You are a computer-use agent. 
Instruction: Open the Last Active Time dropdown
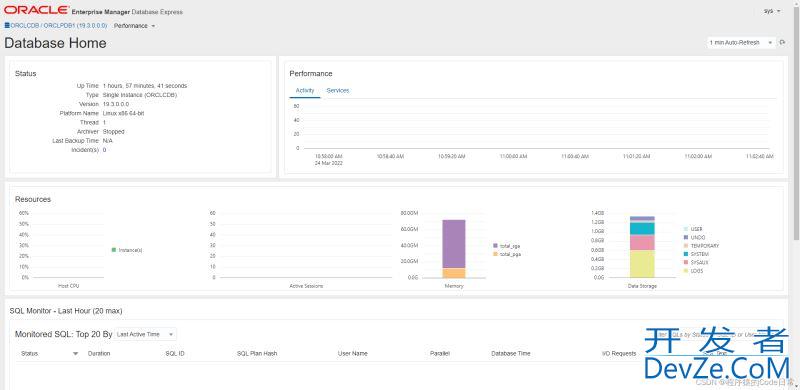point(145,334)
